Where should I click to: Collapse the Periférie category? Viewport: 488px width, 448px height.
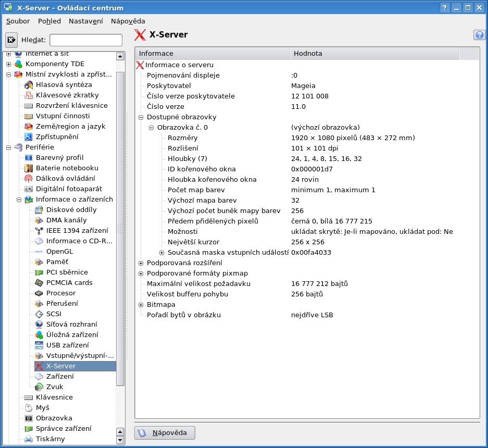(x=9, y=147)
